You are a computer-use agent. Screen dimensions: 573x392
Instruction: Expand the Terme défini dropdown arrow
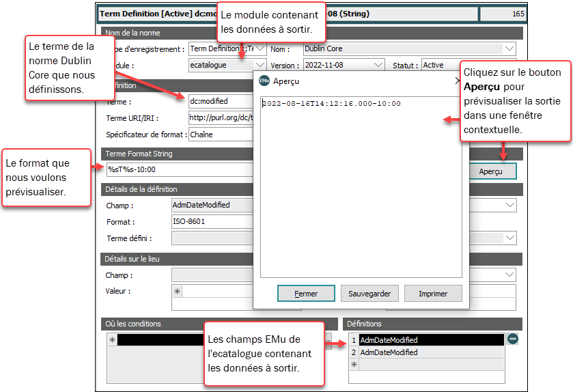click(509, 238)
